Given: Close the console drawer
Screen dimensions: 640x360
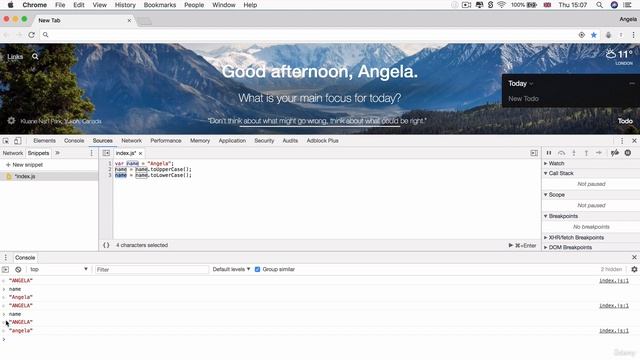Looking at the screenshot, I should coord(634,258).
